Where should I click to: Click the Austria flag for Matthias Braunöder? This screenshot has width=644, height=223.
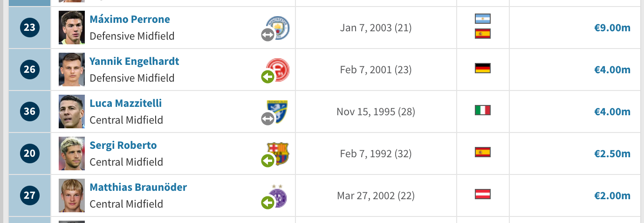[483, 194]
